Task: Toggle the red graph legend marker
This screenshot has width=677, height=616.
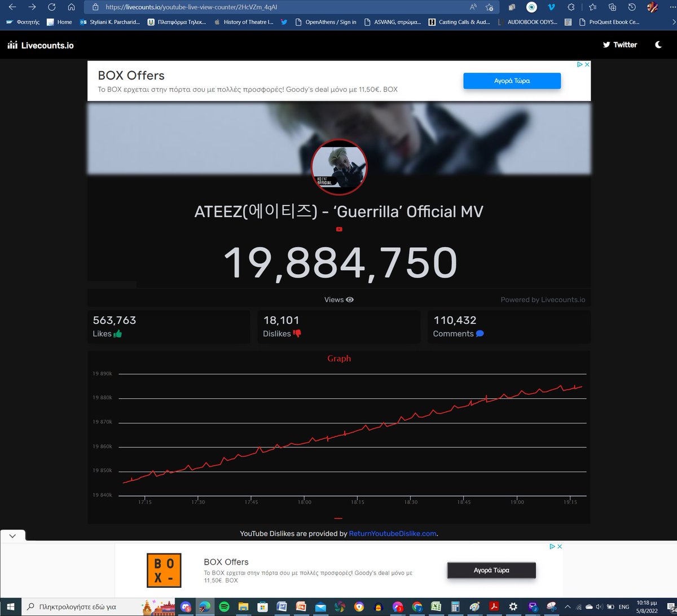Action: pos(338,518)
